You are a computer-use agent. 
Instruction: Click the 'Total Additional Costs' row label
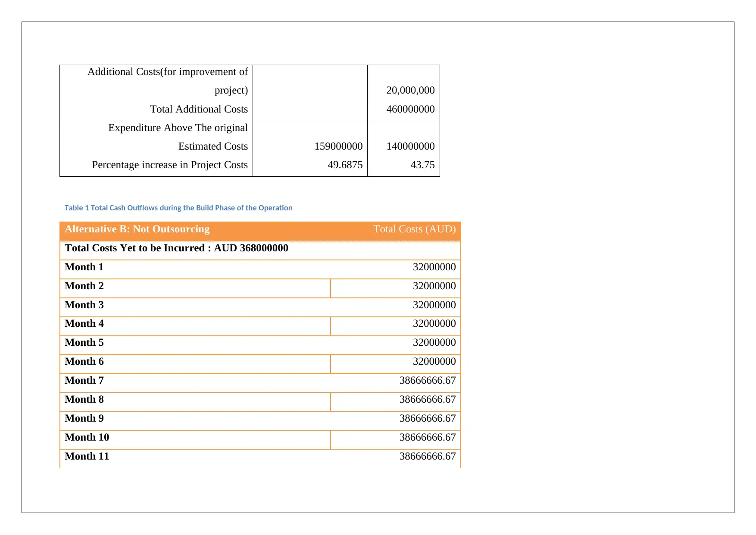pyautogui.click(x=199, y=109)
